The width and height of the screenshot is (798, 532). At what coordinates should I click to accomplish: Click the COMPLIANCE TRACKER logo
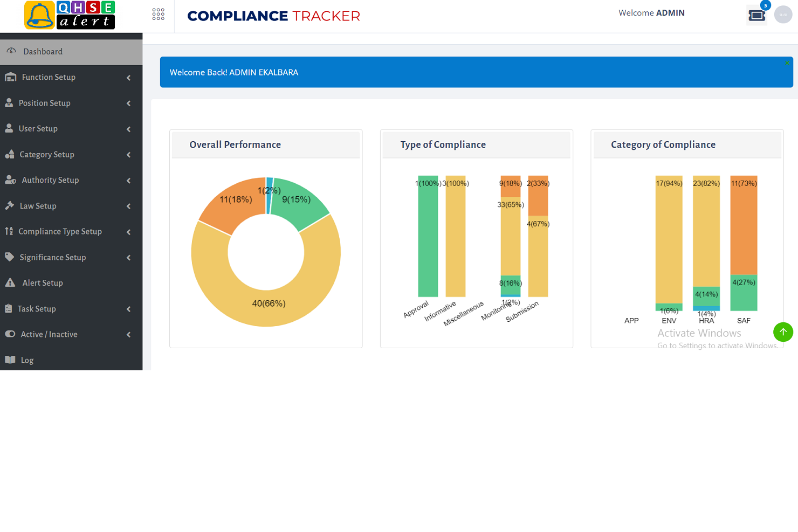coord(273,16)
